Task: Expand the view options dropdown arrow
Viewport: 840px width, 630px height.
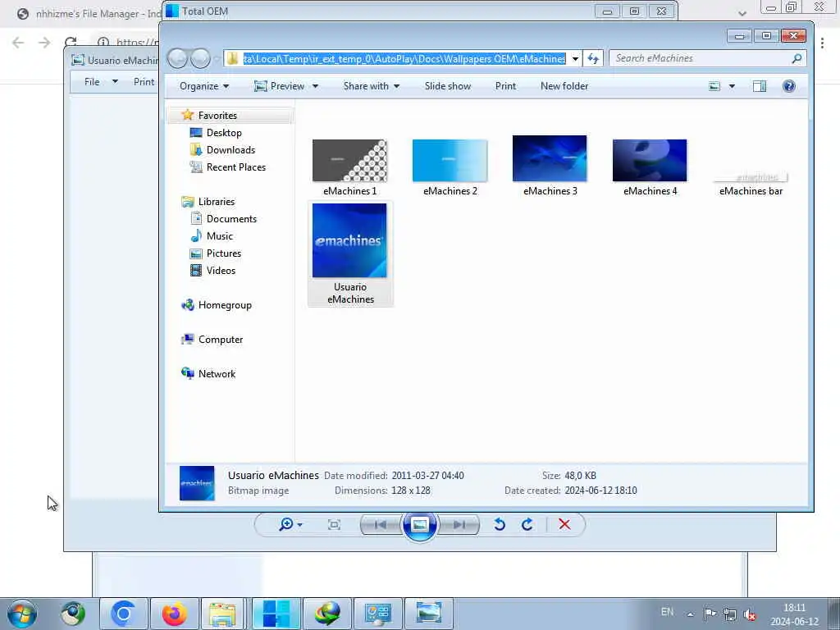Action: (x=732, y=86)
